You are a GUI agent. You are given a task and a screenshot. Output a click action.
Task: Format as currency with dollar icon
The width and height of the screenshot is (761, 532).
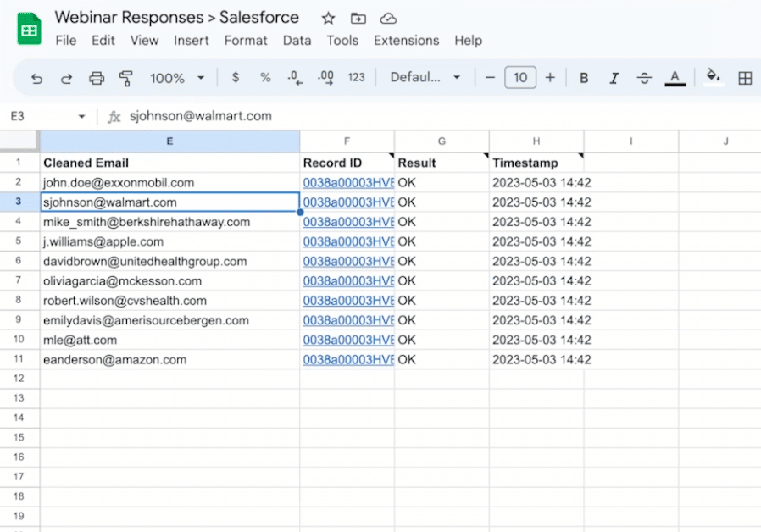tap(236, 78)
